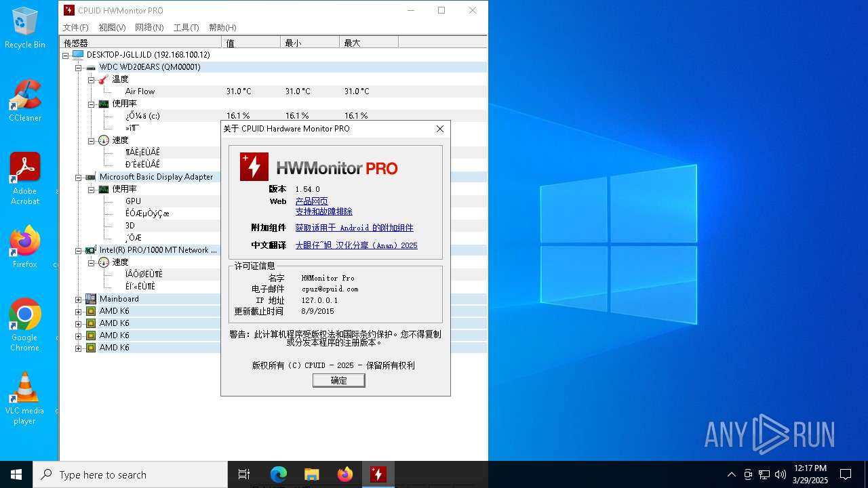
Task: Select the network card icon for Intel PRO/1000
Action: (x=90, y=250)
